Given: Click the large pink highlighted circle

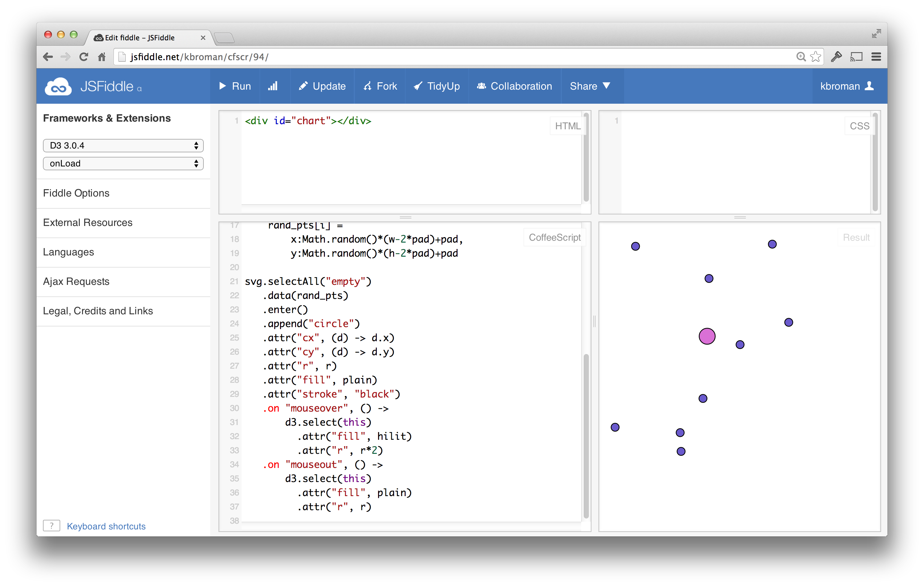Looking at the screenshot, I should coord(707,337).
